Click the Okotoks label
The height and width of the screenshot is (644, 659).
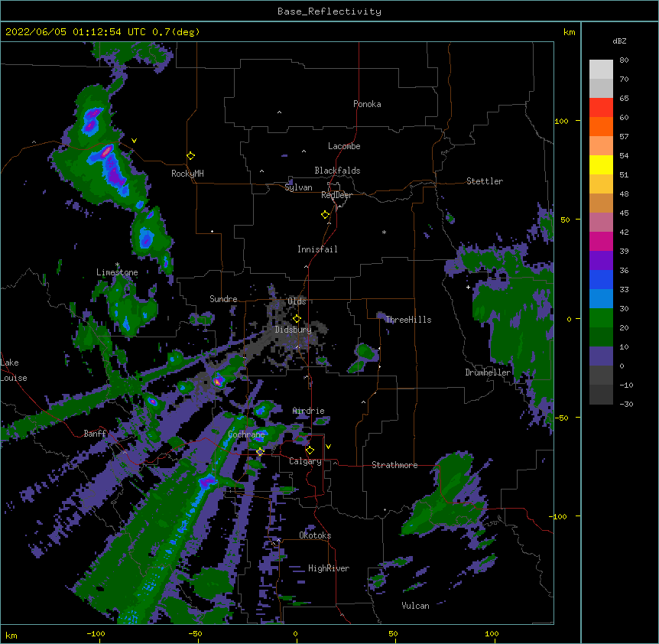[x=315, y=535]
